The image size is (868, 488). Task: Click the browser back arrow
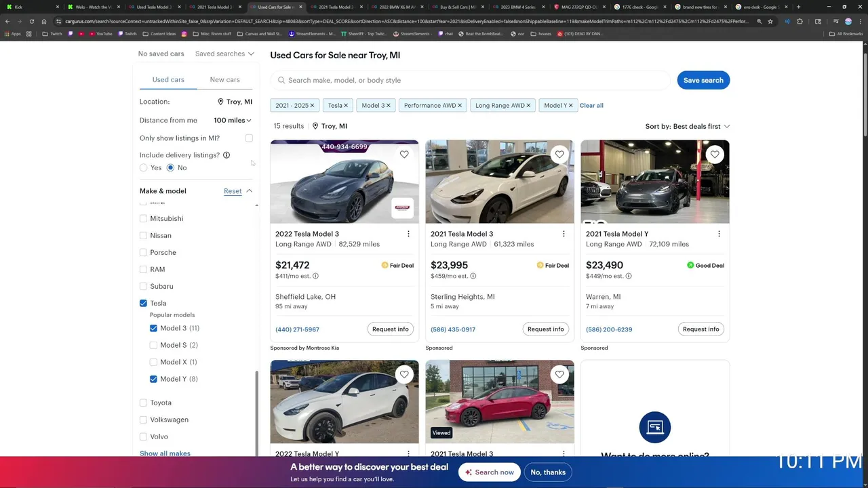(x=7, y=21)
